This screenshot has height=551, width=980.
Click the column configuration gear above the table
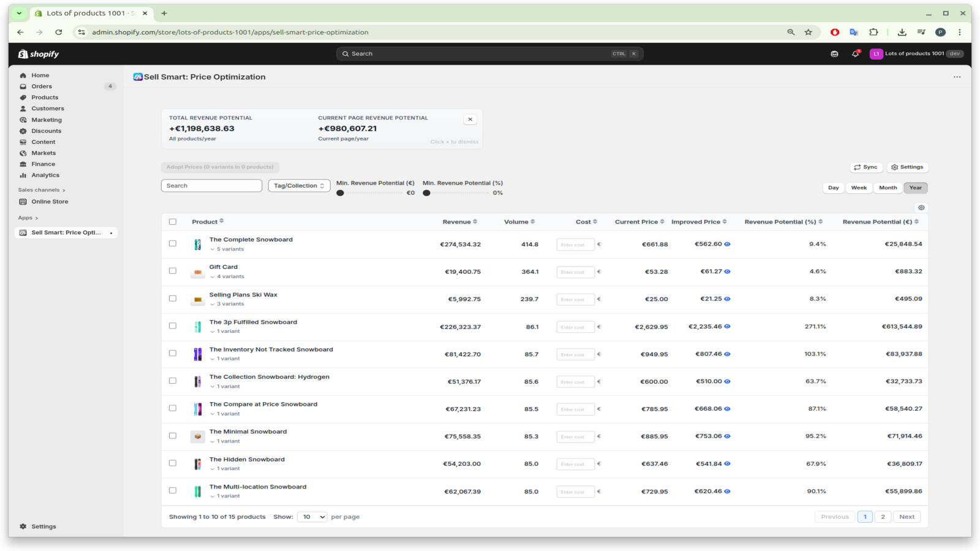[921, 208]
